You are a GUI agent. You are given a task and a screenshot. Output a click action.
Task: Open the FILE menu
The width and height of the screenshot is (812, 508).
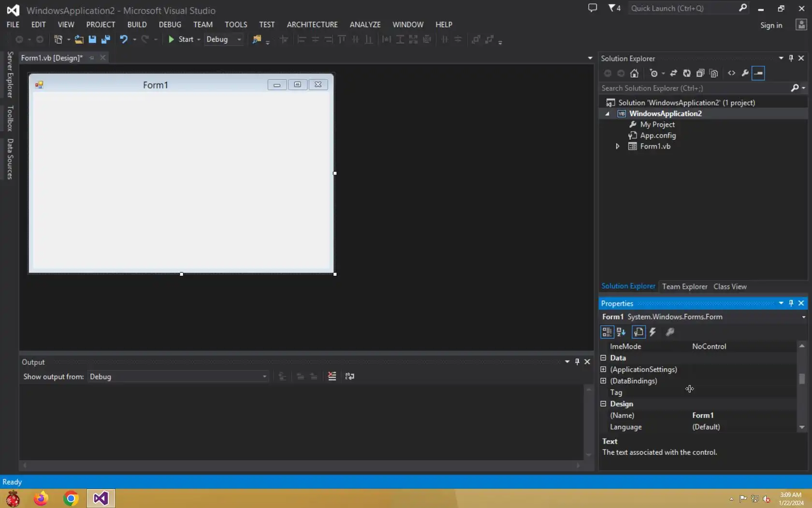pyautogui.click(x=13, y=25)
